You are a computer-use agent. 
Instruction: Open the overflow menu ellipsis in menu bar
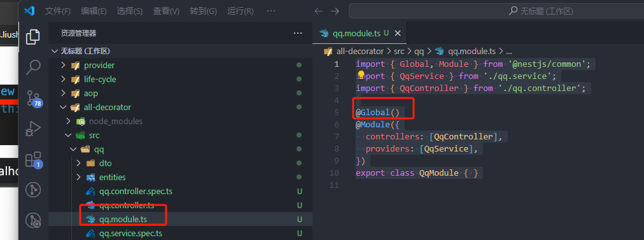(271, 11)
